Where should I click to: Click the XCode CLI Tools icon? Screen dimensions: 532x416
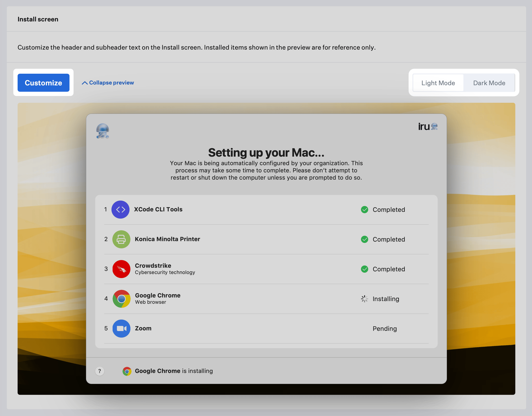(120, 209)
